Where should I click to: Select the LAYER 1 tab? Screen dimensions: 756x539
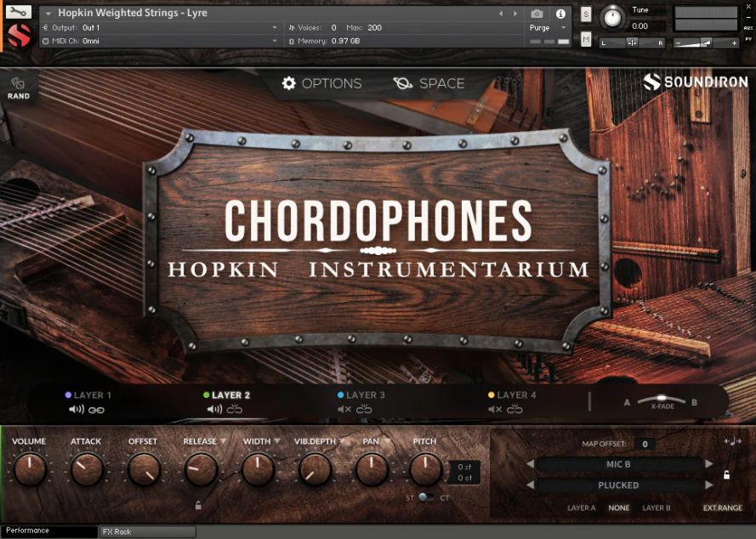click(88, 395)
